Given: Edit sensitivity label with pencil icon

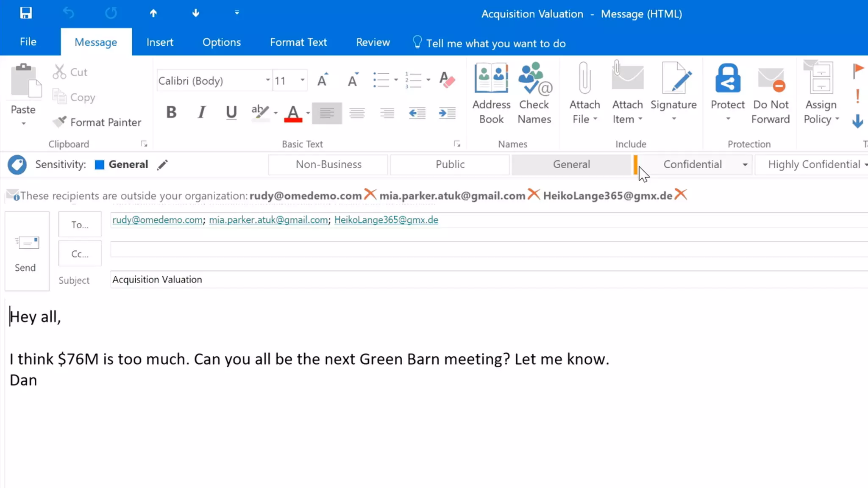Looking at the screenshot, I should (x=162, y=165).
